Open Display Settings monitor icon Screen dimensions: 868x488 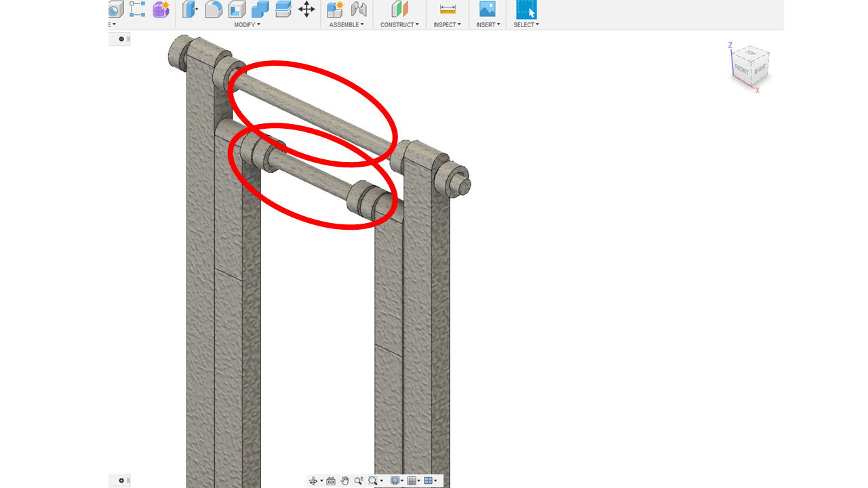(395, 481)
